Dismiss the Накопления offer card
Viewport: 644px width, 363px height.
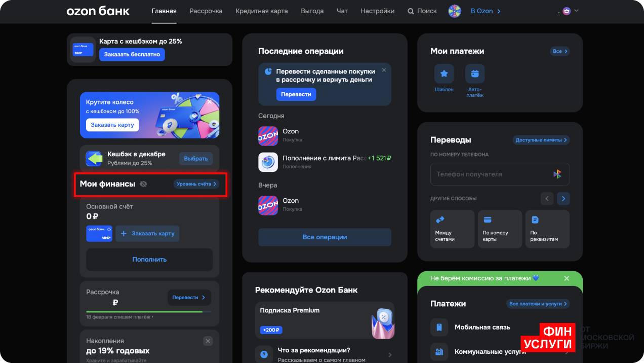(208, 341)
